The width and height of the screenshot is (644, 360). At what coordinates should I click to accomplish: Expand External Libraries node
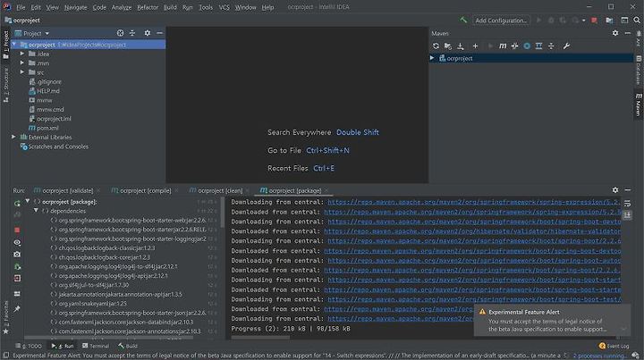[14, 137]
